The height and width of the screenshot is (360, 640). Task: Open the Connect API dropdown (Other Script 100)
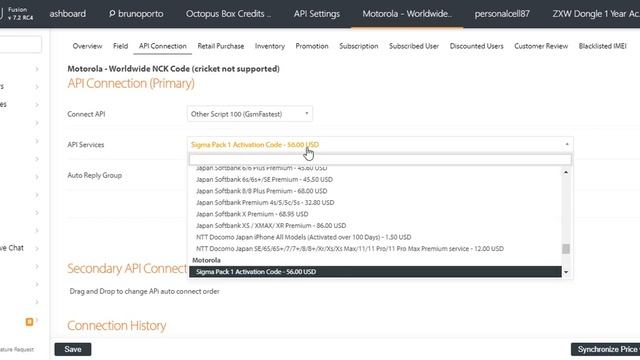(x=250, y=114)
